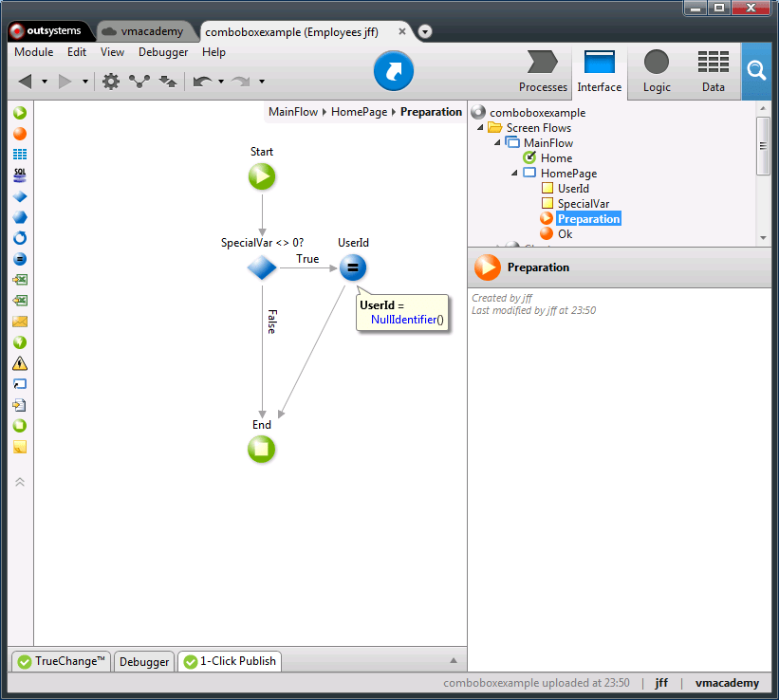This screenshot has width=779, height=700.
Task: Select the Home screen in tree
Action: (x=556, y=158)
